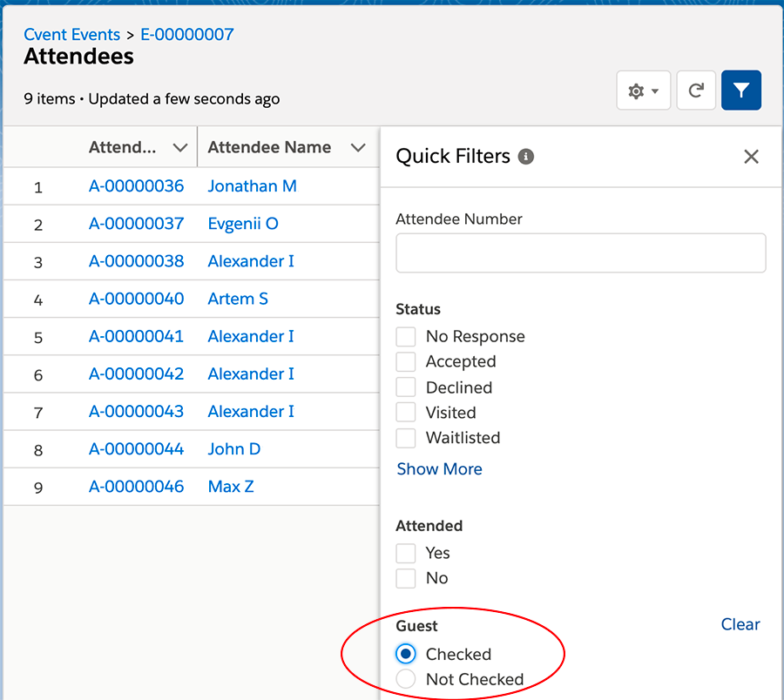The image size is (784, 700).
Task: Close the Quick Filters panel
Action: (751, 157)
